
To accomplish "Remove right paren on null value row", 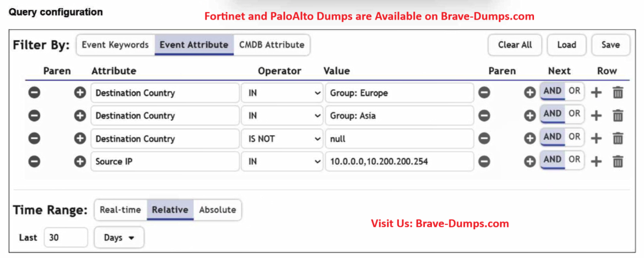I will coord(484,139).
